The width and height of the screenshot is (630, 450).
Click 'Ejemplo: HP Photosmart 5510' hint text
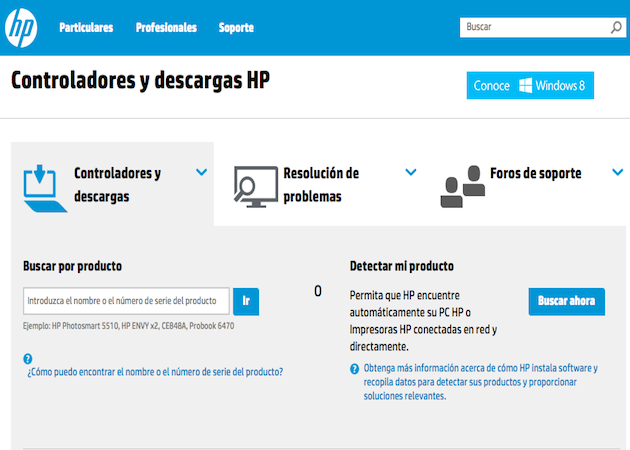128,326
